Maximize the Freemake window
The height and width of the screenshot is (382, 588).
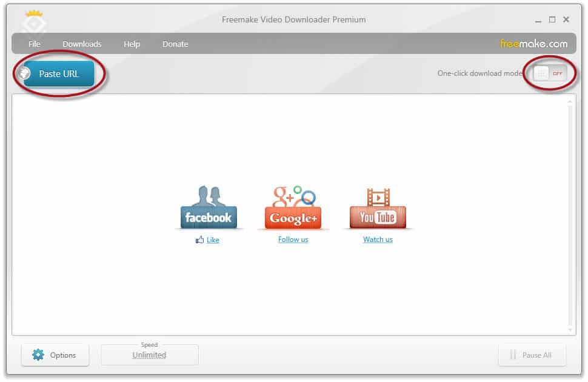point(552,19)
